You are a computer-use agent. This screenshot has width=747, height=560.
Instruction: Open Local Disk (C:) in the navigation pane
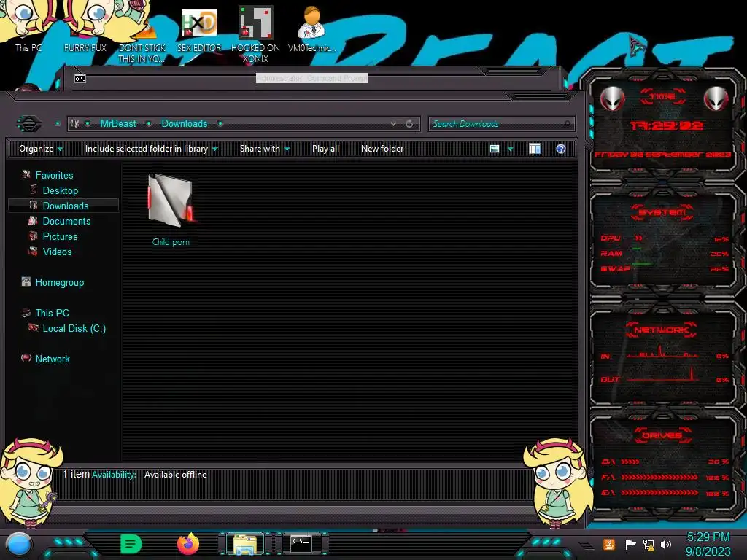tap(74, 329)
